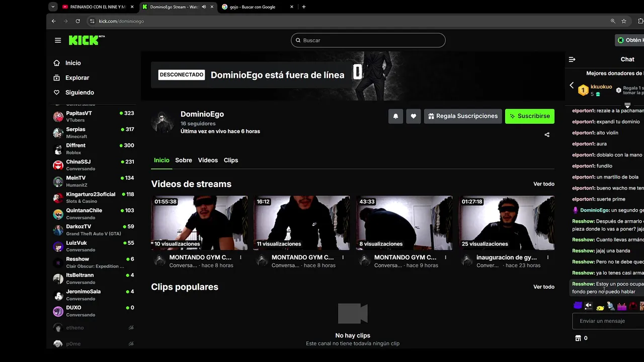Click the yellow blob emote
The height and width of the screenshot is (362, 644).
click(x=600, y=307)
